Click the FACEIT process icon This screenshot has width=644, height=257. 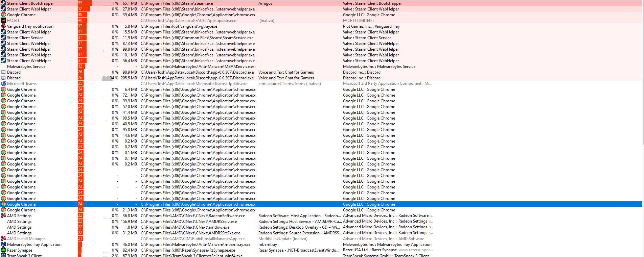3,21
